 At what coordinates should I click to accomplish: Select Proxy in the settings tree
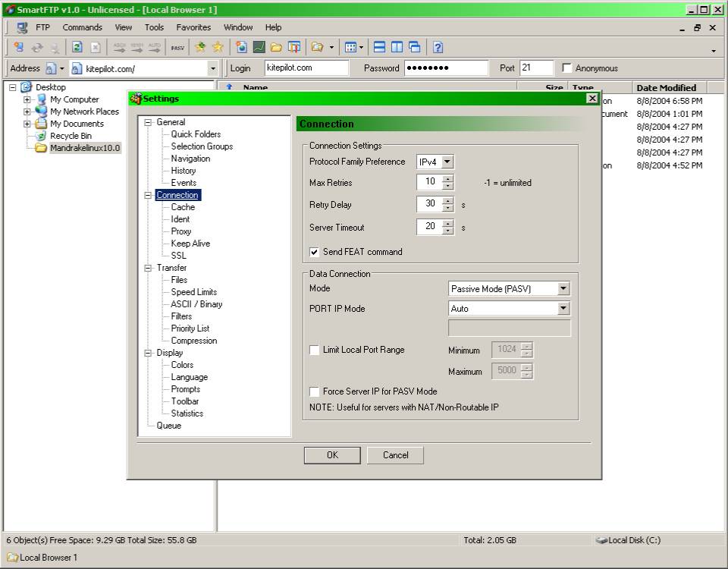point(181,231)
